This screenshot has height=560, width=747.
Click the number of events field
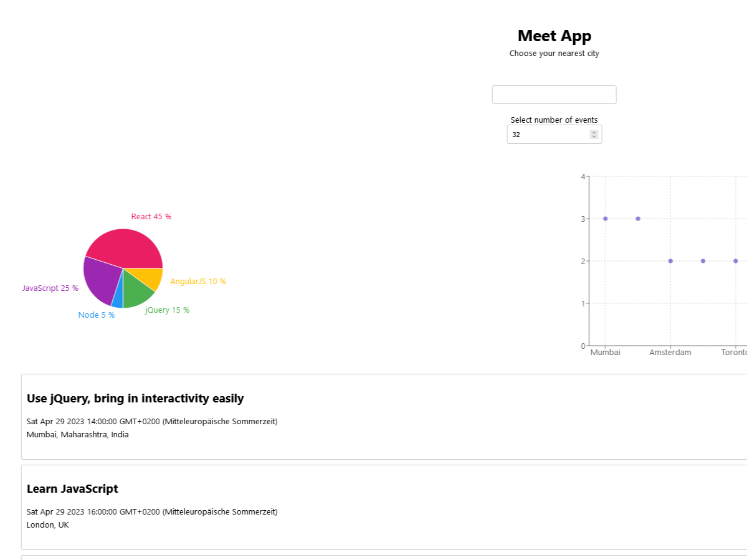(x=547, y=135)
